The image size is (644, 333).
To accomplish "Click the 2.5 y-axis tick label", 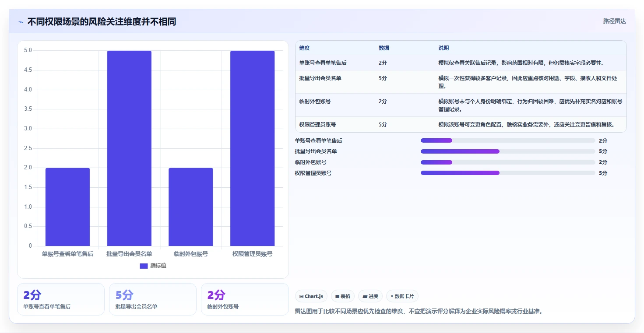I will pyautogui.click(x=28, y=148).
